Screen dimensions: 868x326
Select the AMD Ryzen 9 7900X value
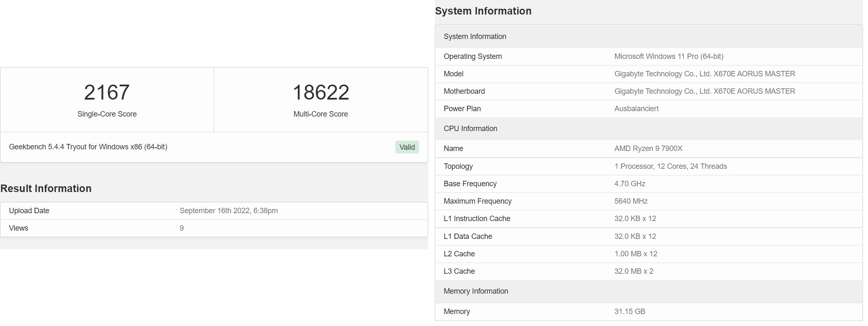(649, 148)
